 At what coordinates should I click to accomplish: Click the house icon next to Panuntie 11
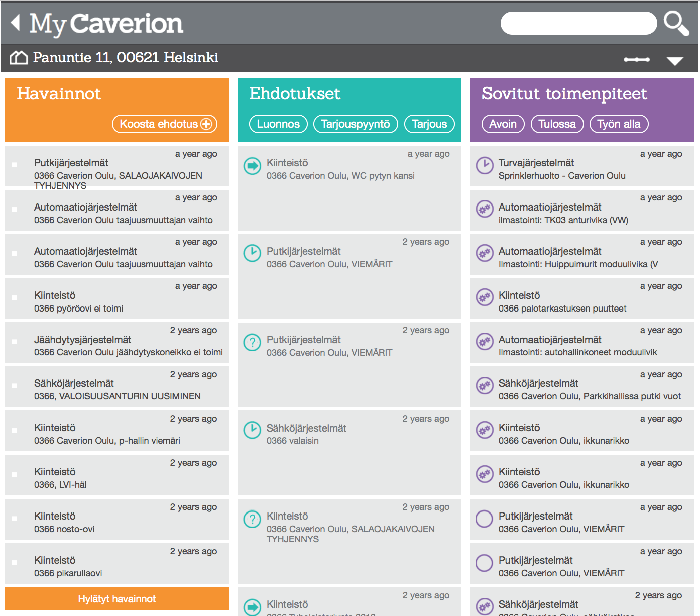(x=19, y=58)
